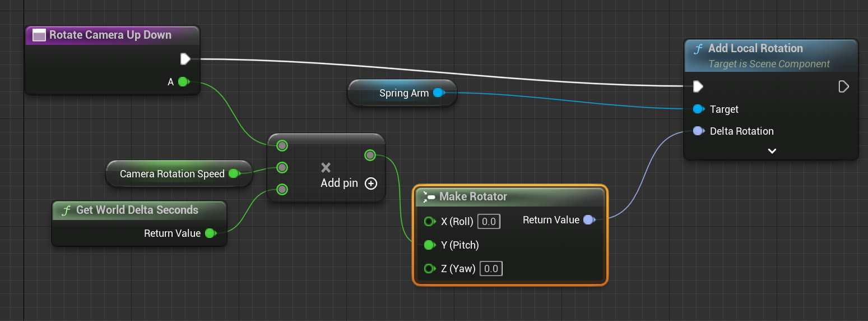The width and height of the screenshot is (868, 321).
Task: Click the Y (Pitch) input pin
Action: pyautogui.click(x=429, y=245)
